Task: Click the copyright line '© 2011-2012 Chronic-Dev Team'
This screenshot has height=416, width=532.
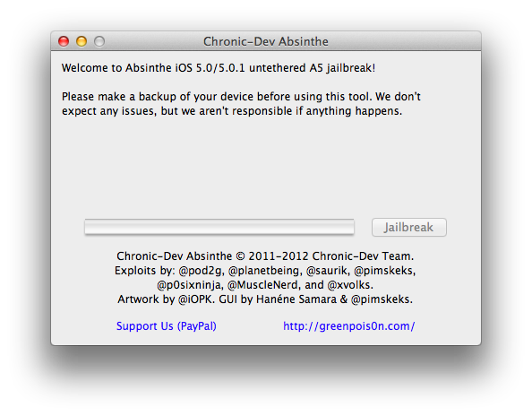Action: [x=265, y=256]
